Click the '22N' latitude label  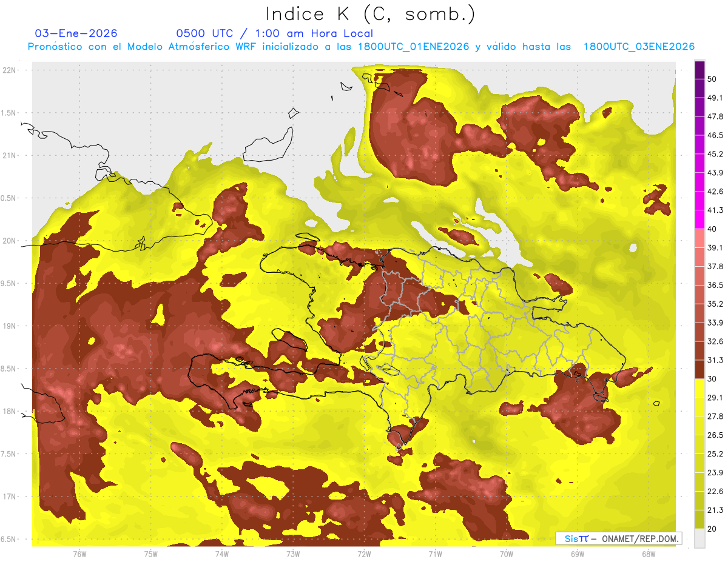tap(10, 70)
